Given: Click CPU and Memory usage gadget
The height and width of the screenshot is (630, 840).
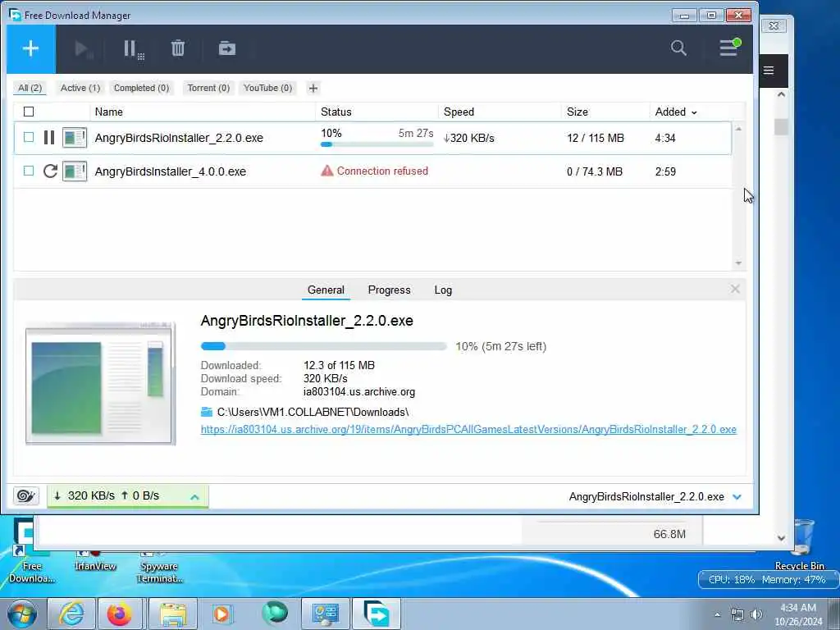Looking at the screenshot, I should pos(767,580).
